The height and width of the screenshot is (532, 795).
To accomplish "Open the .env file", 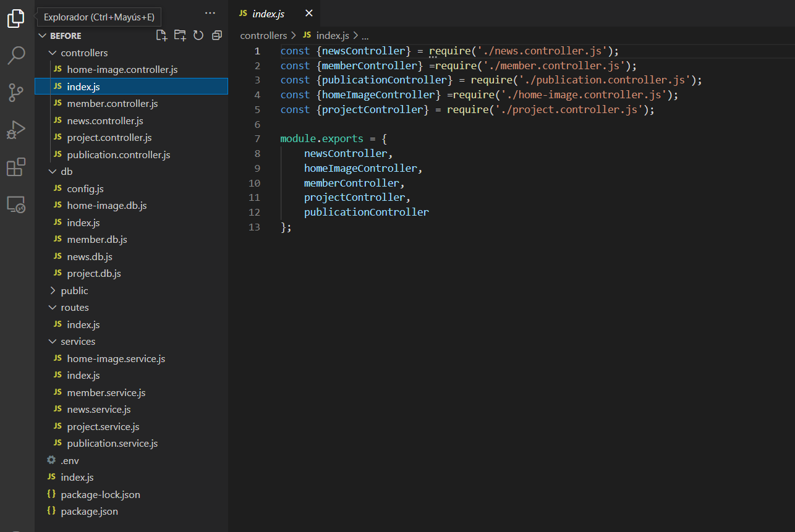I will coord(70,460).
